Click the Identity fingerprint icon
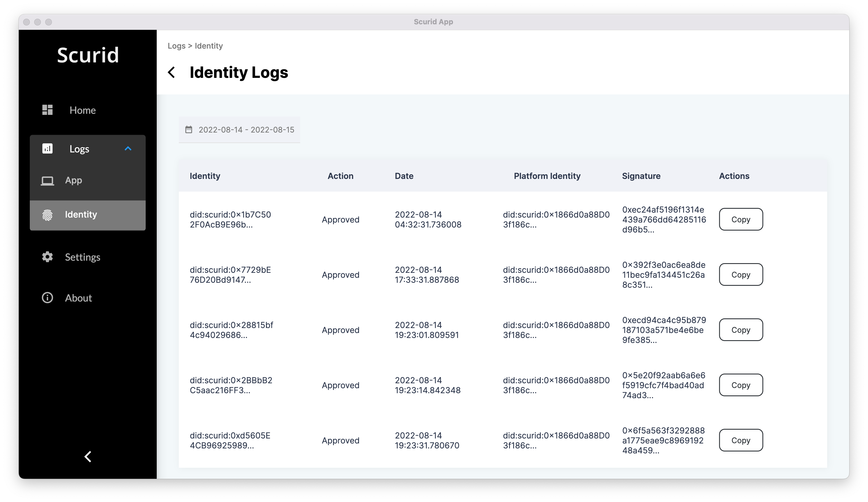The height and width of the screenshot is (502, 868). click(47, 215)
